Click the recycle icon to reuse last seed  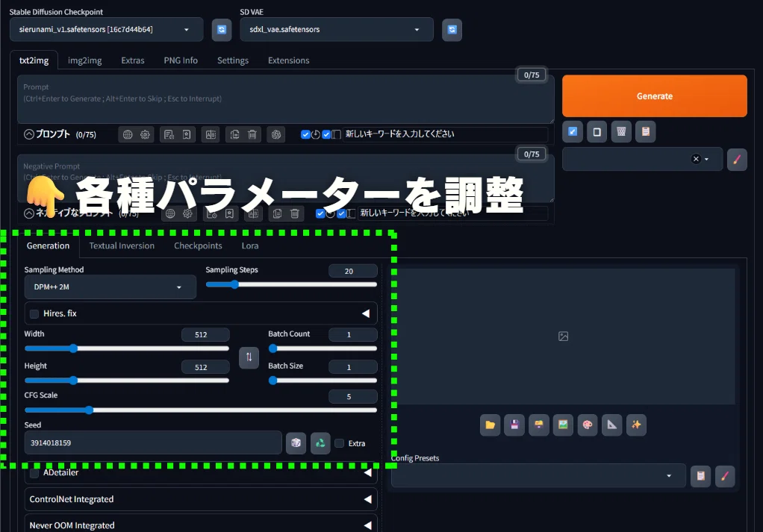point(320,443)
